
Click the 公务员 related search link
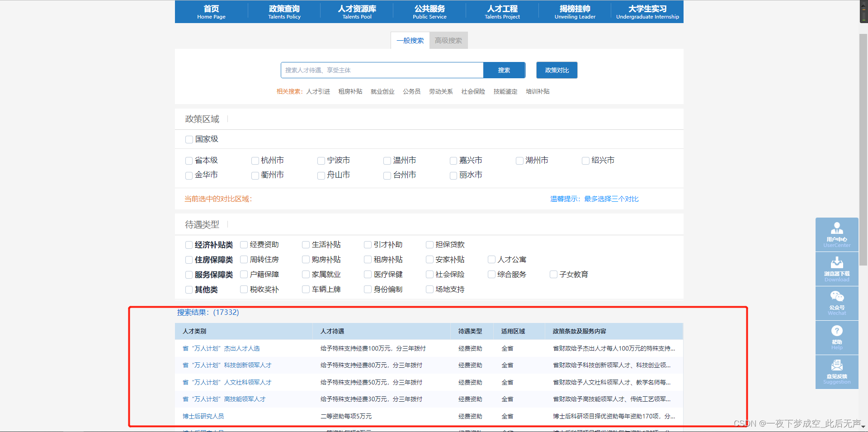tap(412, 91)
